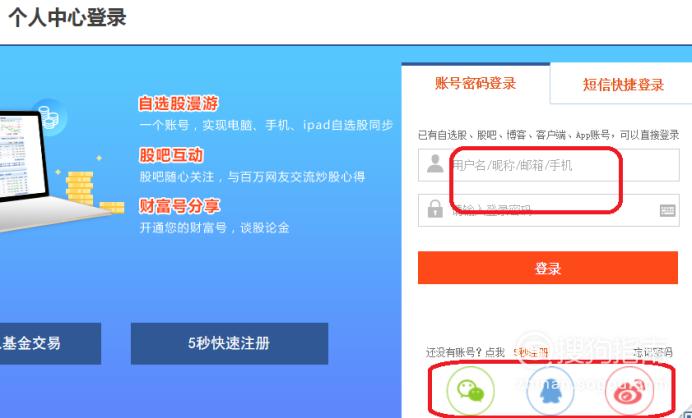Click the 自选股漫游 heading

pos(178,104)
